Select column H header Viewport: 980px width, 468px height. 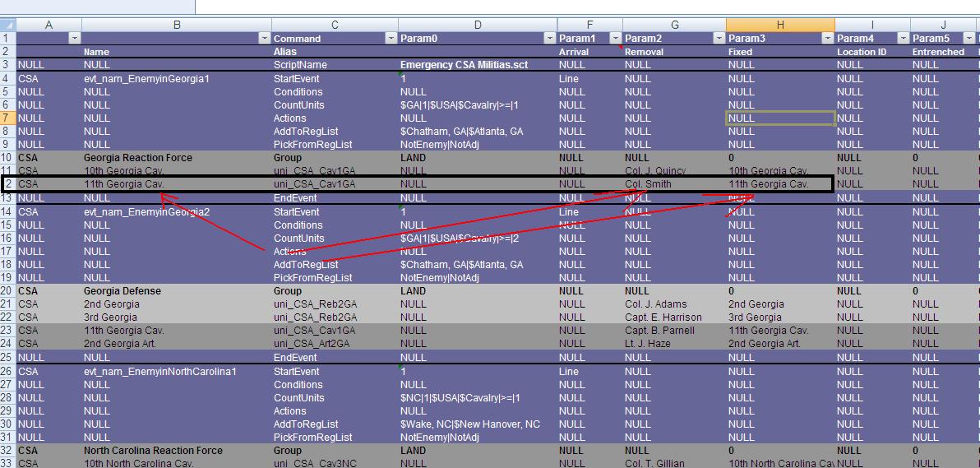click(x=779, y=25)
